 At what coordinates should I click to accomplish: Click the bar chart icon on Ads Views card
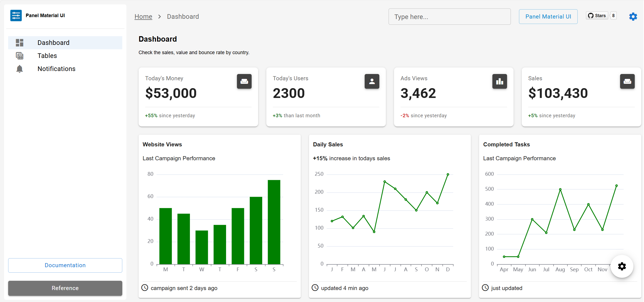click(499, 81)
